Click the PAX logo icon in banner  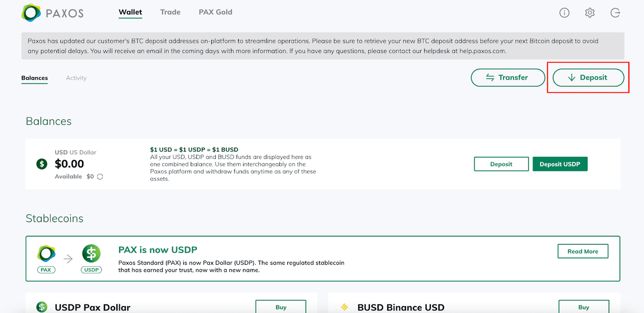click(x=46, y=254)
